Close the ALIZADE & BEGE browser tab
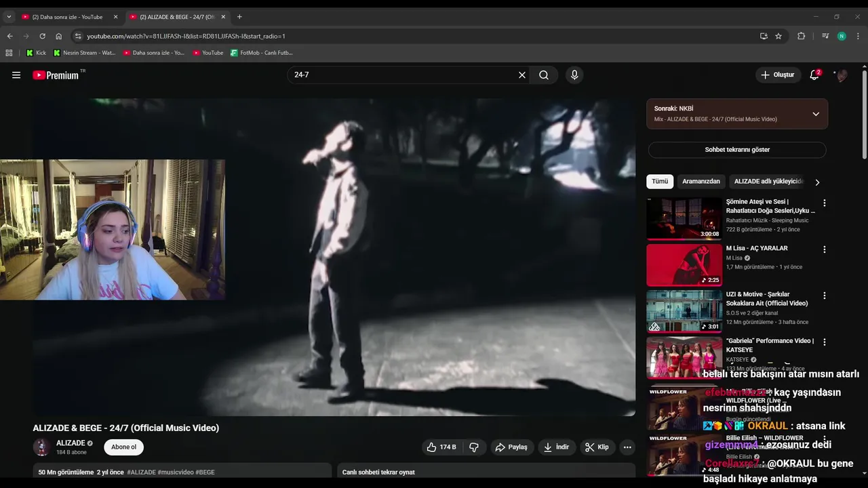 pyautogui.click(x=223, y=17)
